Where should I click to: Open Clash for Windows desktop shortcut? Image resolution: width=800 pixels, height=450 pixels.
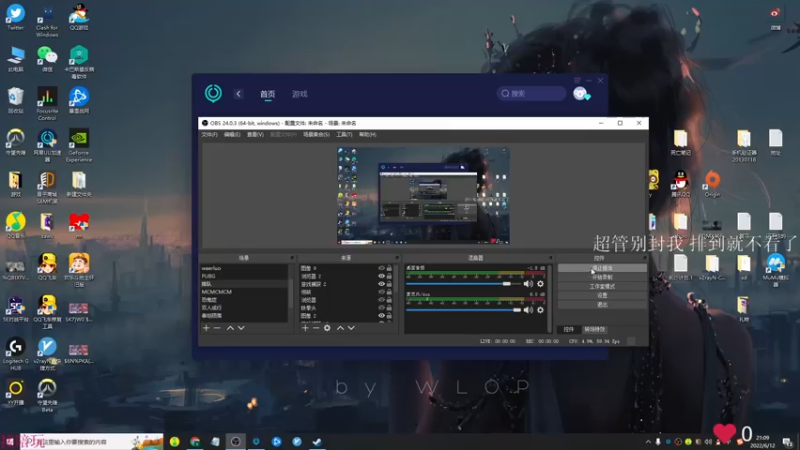pos(47,20)
